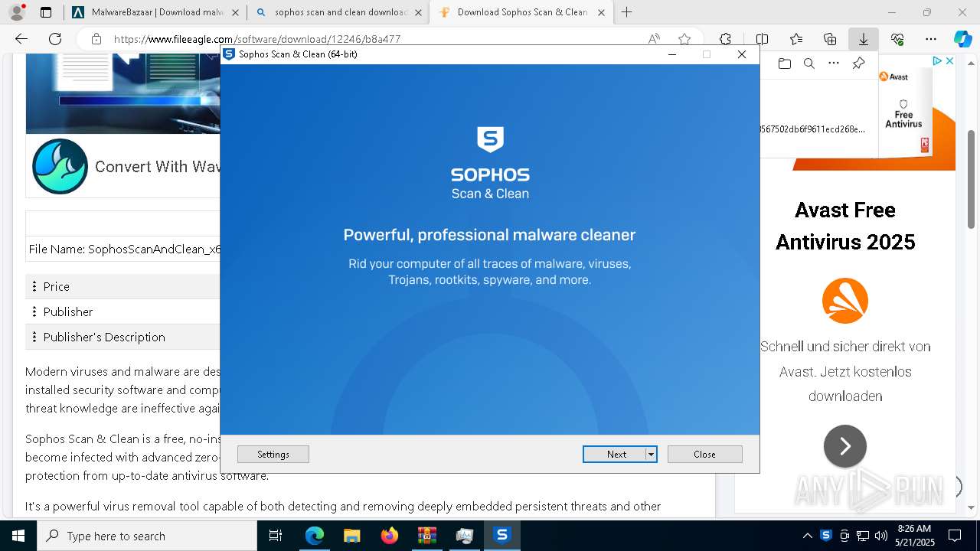Open Edge from taskbar
Viewport: 980px width, 551px height.
coord(315,536)
